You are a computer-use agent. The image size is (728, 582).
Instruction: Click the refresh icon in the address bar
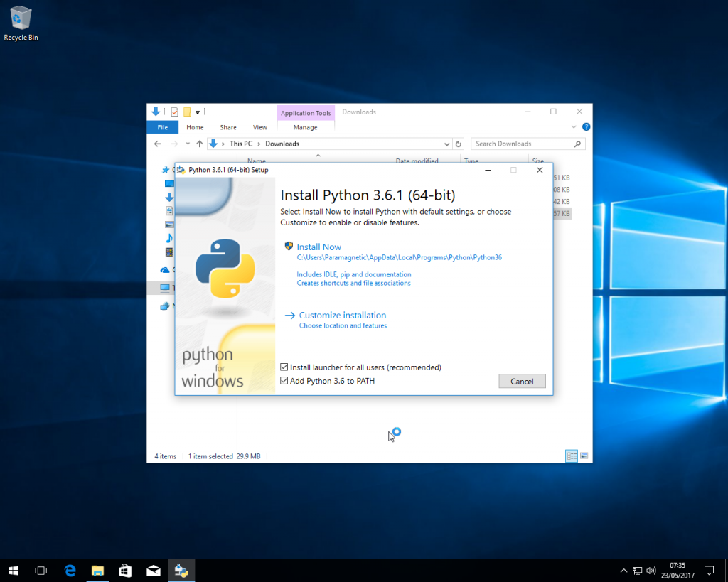coord(458,143)
